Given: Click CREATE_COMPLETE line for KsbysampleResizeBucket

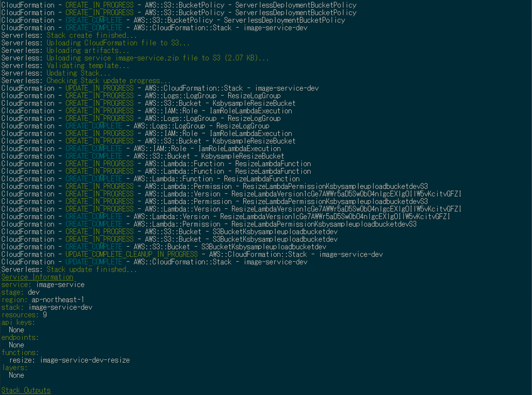Looking at the screenshot, I should (143, 156).
